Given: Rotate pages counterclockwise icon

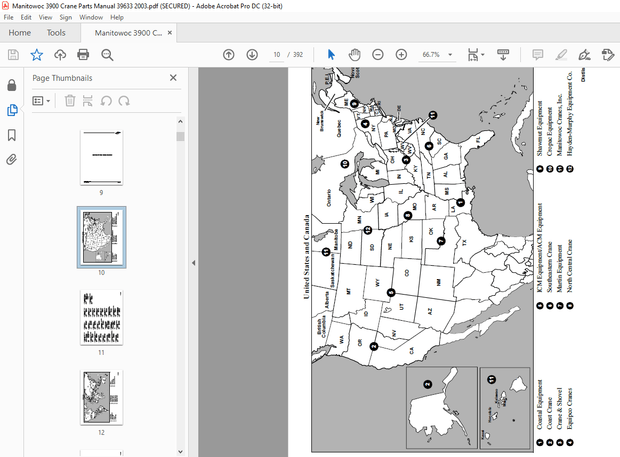Looking at the screenshot, I should point(106,101).
